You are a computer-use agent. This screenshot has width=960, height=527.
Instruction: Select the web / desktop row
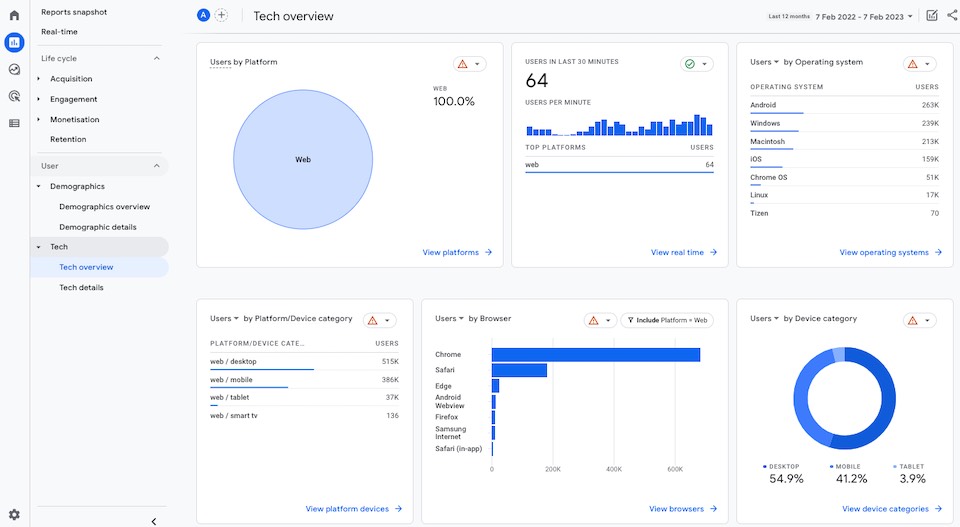tap(304, 362)
